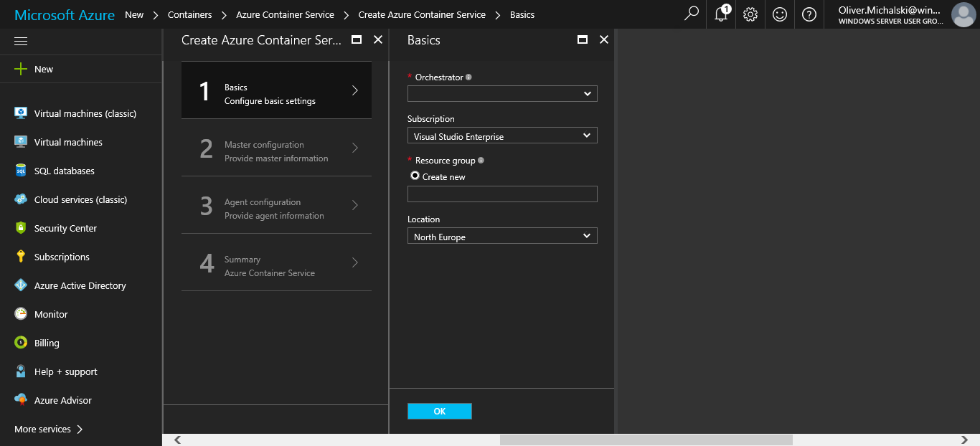Click the Azure Active Directory sidebar label

(80, 285)
